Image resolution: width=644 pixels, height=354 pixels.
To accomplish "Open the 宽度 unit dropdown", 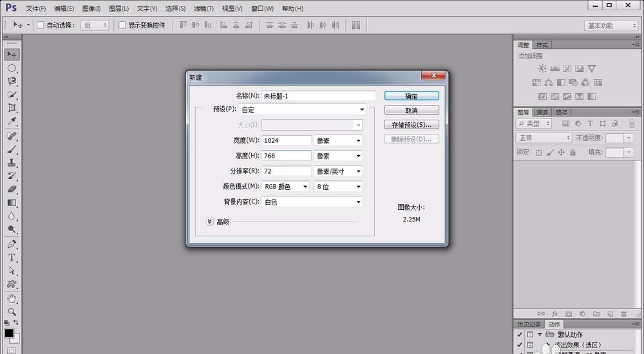I will 339,140.
